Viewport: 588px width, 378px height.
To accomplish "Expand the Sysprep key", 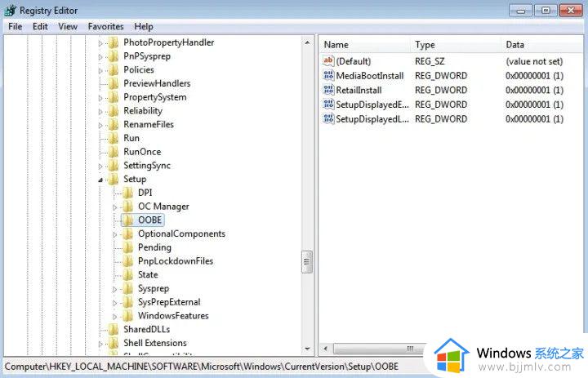I will (x=115, y=289).
